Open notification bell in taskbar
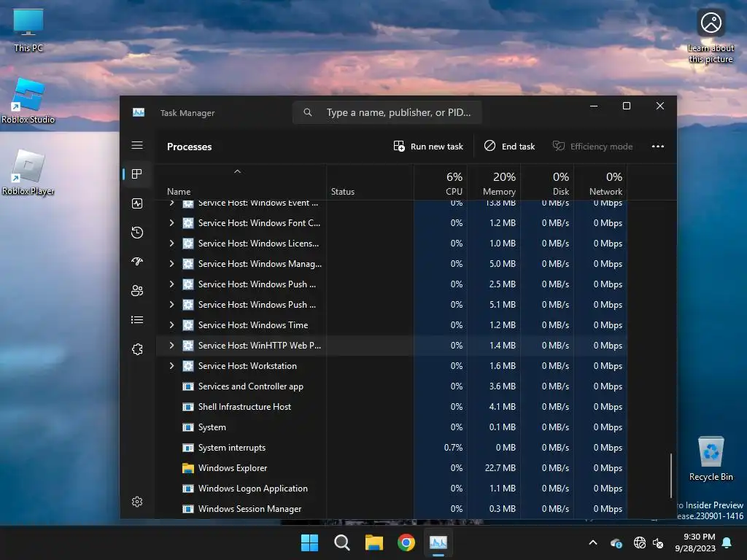The height and width of the screenshot is (560, 747). pyautogui.click(x=727, y=542)
